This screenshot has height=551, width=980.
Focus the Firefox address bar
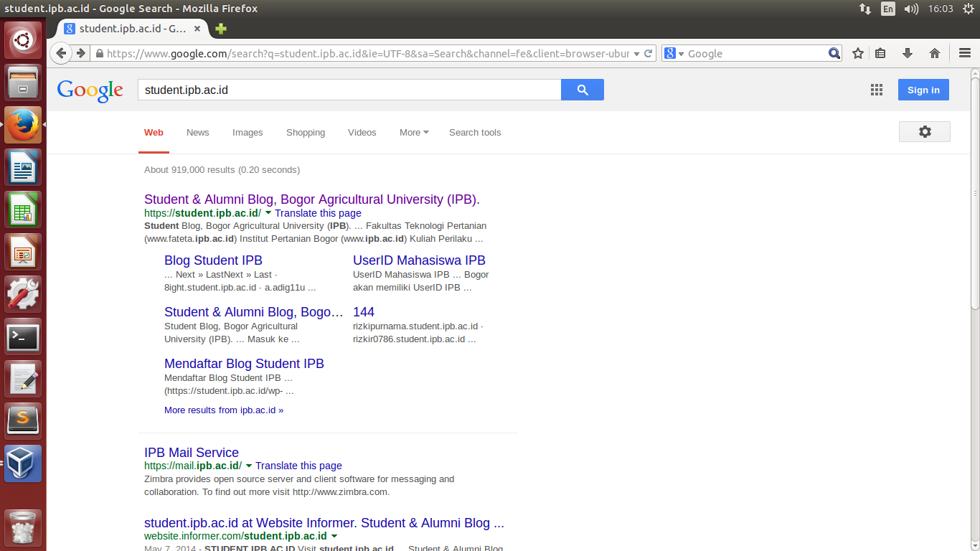coord(367,54)
